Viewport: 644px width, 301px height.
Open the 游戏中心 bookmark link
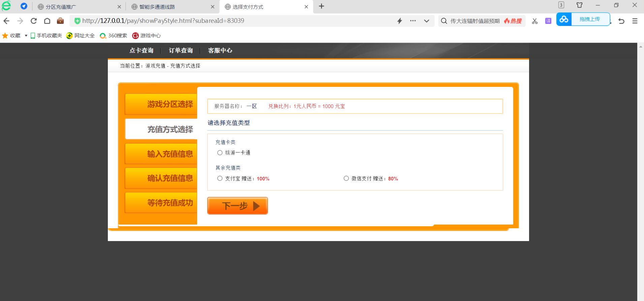point(147,36)
